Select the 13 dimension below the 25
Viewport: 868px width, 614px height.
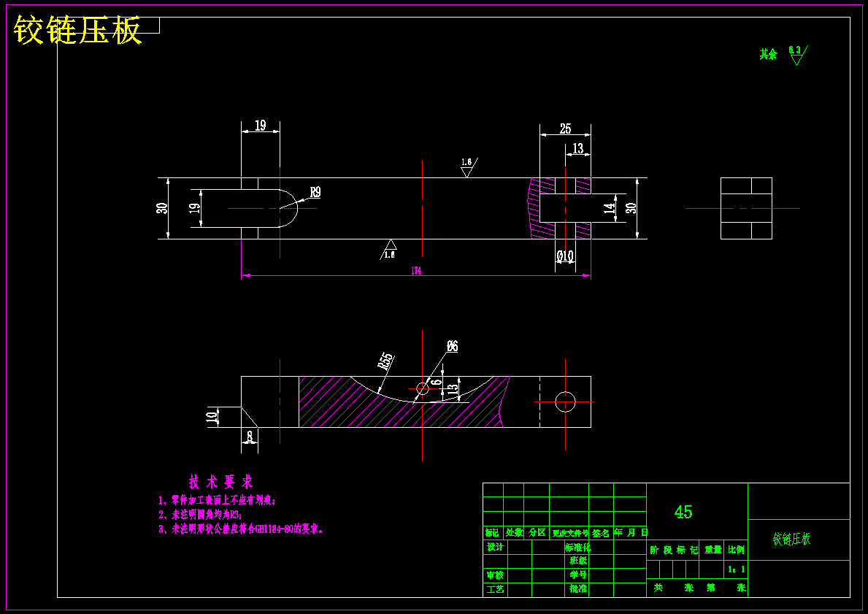click(578, 148)
